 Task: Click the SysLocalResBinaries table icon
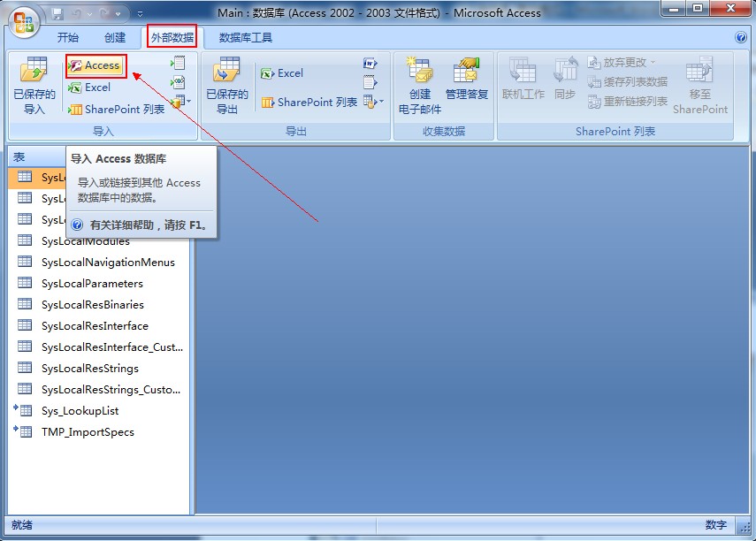(x=25, y=304)
